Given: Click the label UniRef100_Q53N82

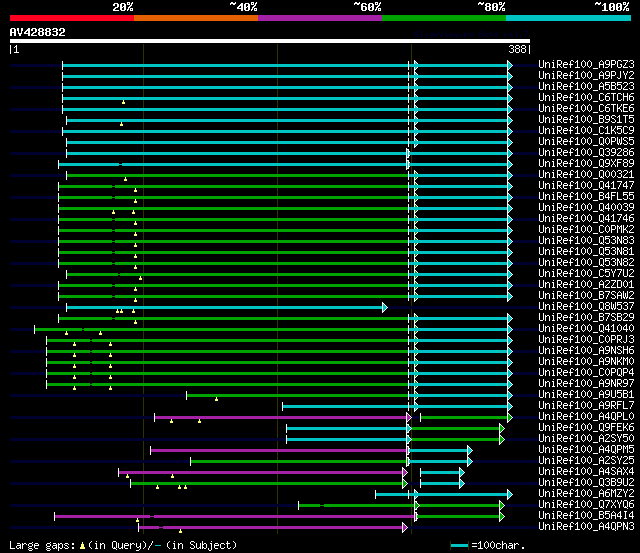Looking at the screenshot, I should pos(586,263).
